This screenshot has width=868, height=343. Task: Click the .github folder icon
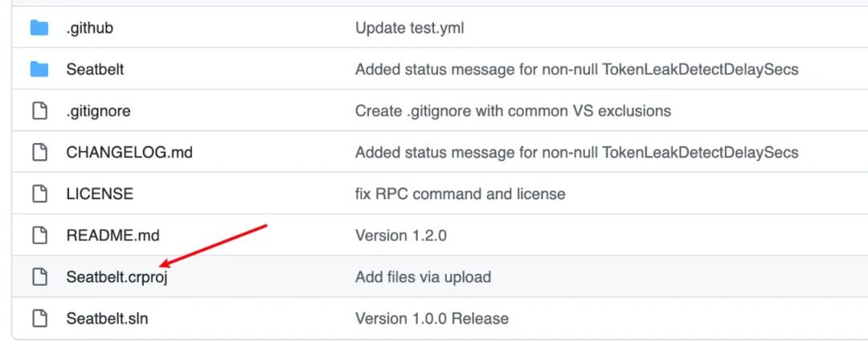[x=39, y=28]
